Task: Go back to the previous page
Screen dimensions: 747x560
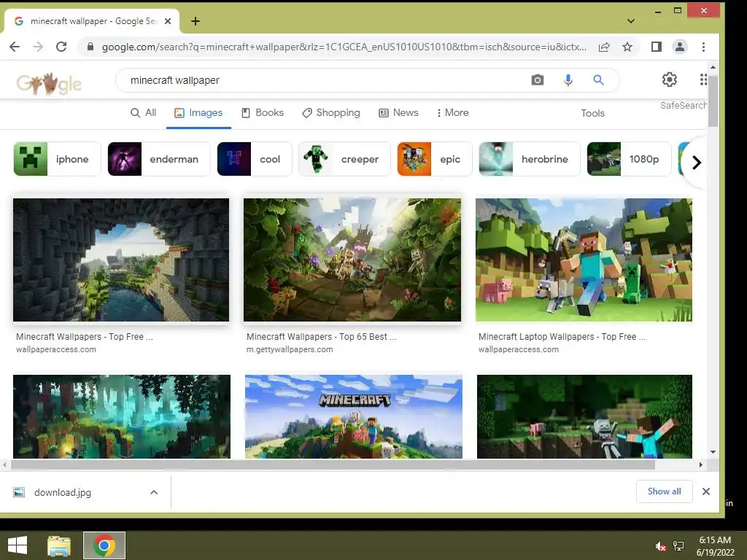Action: (15, 47)
